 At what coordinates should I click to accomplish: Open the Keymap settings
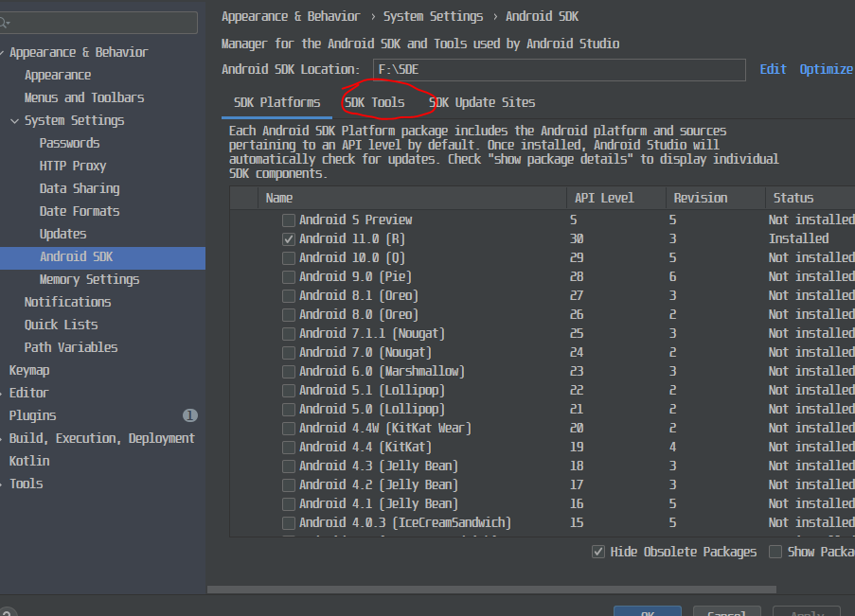29,371
